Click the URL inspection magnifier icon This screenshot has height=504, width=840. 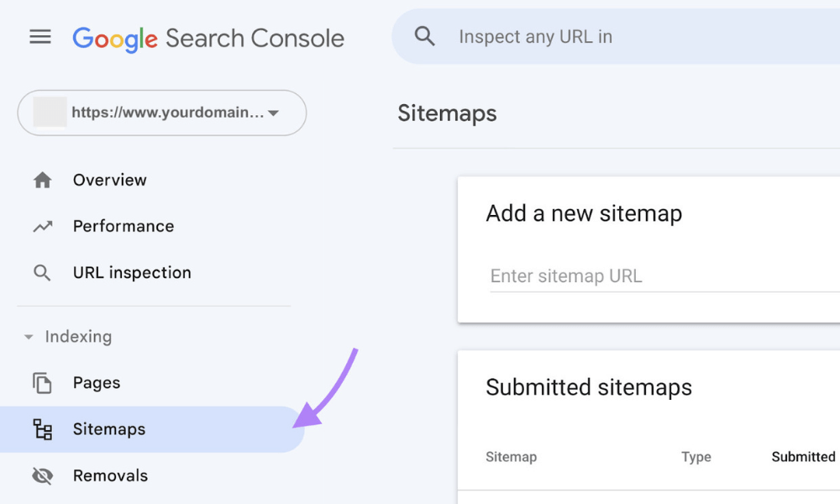click(x=42, y=273)
